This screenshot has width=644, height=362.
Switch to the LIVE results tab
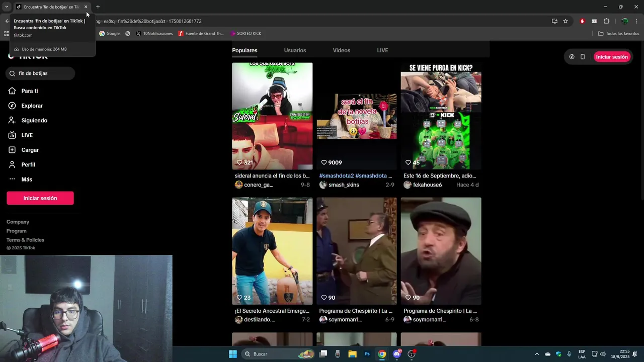click(382, 50)
